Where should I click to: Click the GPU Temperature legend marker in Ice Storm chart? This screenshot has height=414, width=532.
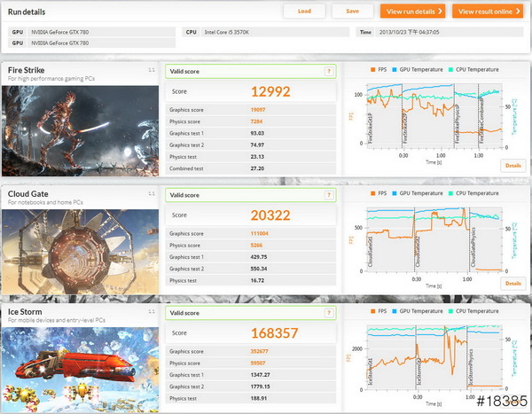pyautogui.click(x=396, y=312)
